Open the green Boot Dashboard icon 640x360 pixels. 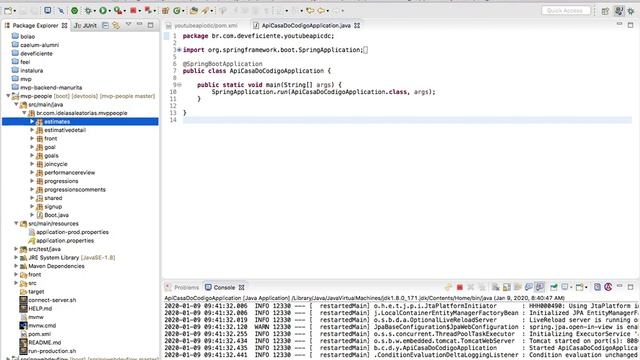(74, 11)
